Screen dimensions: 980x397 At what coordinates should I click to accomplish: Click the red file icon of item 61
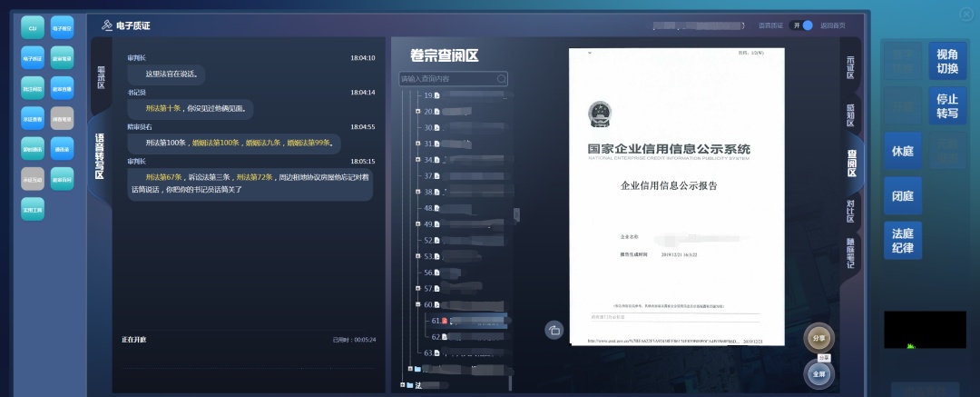(x=445, y=321)
